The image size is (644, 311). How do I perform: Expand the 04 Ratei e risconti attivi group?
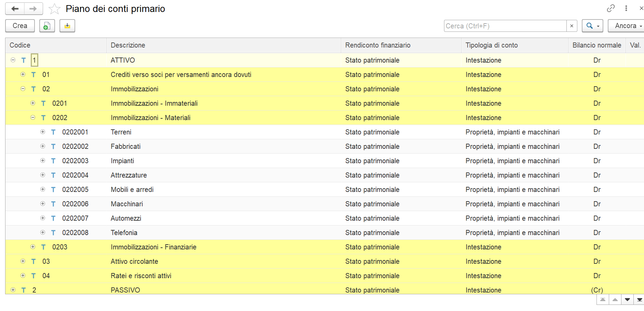[x=23, y=275]
